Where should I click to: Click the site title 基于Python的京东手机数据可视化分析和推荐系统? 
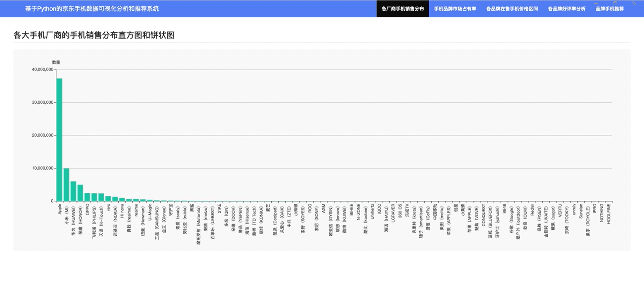[92, 9]
